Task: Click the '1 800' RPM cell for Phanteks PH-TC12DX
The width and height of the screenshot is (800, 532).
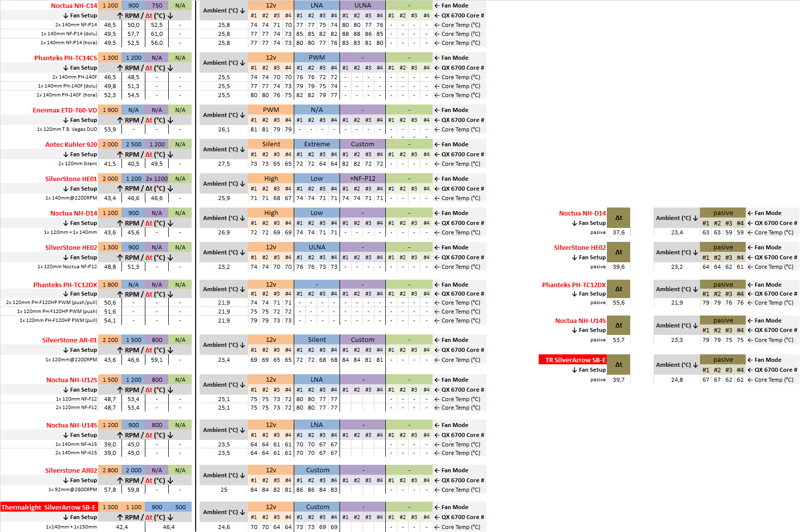Action: pos(110,285)
